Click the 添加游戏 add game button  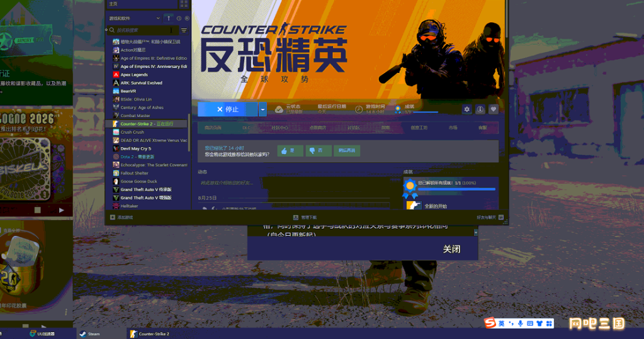(x=121, y=218)
